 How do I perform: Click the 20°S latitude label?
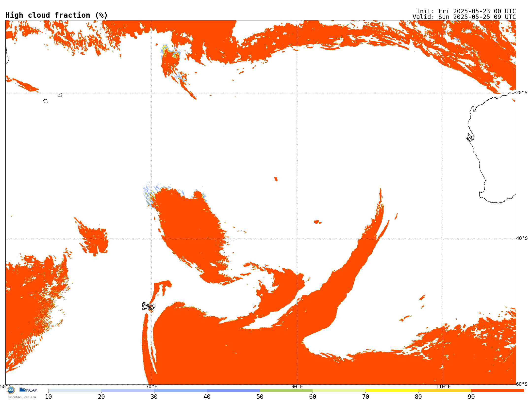[522, 93]
